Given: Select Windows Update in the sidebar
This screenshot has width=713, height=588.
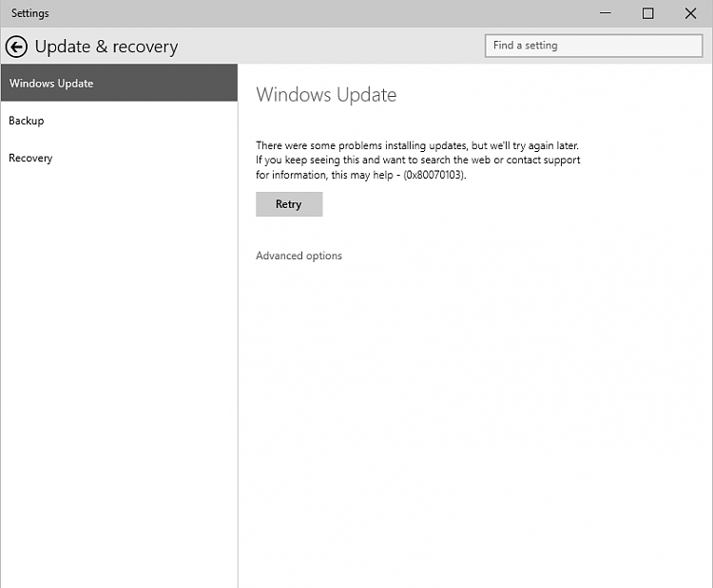Looking at the screenshot, I should point(119,83).
